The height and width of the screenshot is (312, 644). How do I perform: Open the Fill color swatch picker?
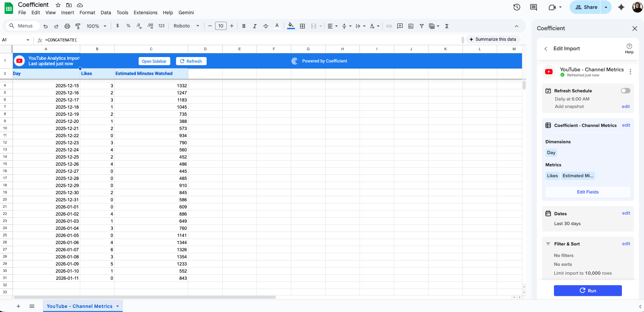click(x=291, y=26)
